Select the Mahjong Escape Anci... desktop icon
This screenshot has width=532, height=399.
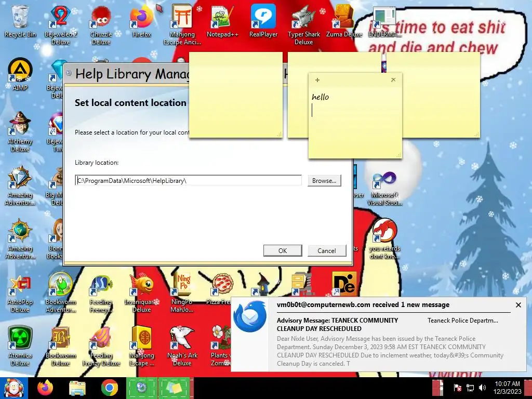(182, 25)
